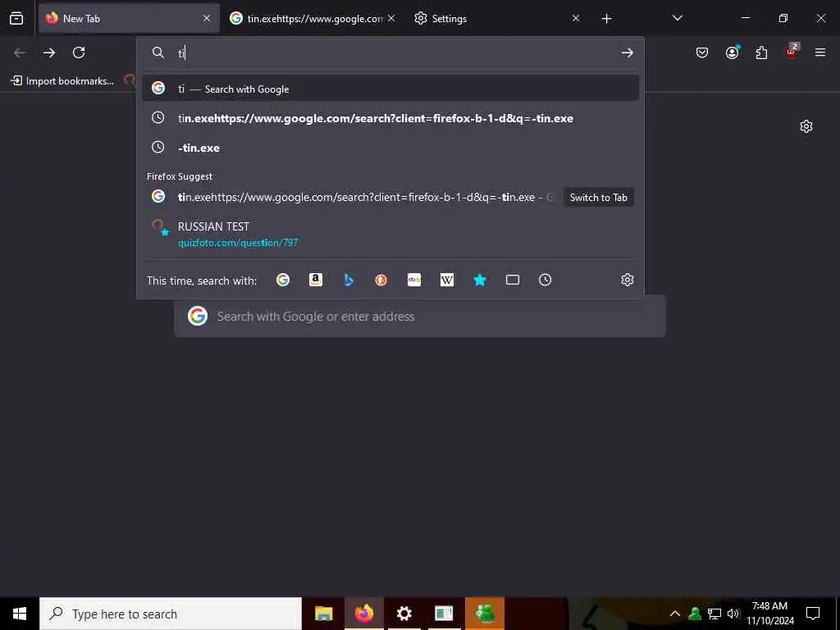Open Firefox View in the tab bar
This screenshot has height=630, width=840.
pyautogui.click(x=16, y=18)
